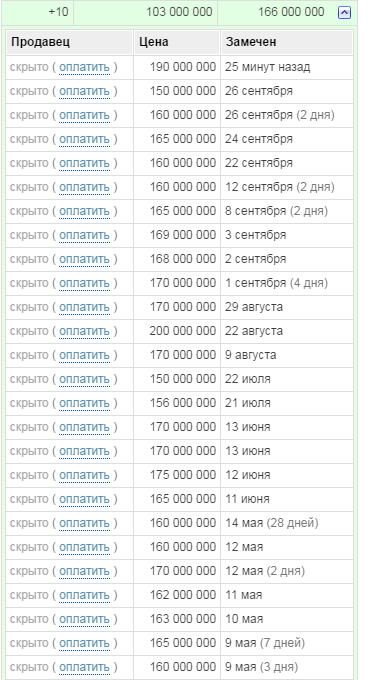Click оплатить in the 9 мая (7 дней) row
This screenshot has height=680, width=371.
(85, 643)
